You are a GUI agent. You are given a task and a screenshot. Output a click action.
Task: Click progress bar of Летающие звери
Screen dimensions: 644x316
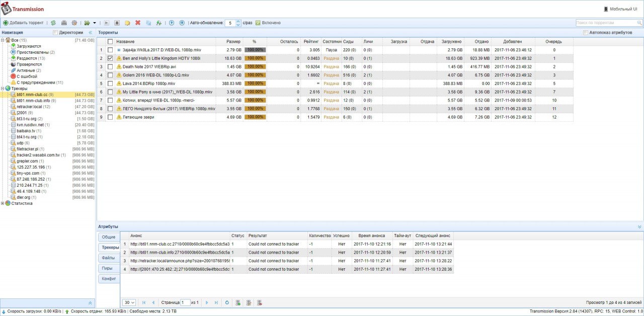[x=255, y=117]
